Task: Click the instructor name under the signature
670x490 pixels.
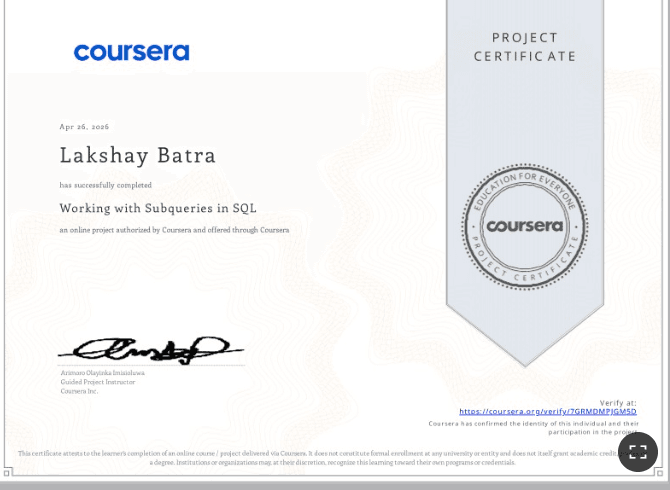Action: [x=103, y=373]
